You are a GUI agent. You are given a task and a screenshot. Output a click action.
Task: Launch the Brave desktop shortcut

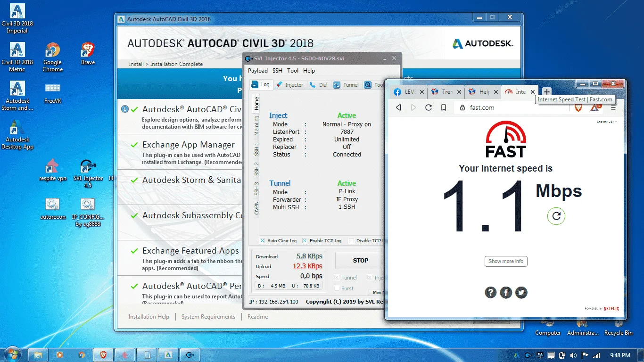pyautogui.click(x=88, y=54)
